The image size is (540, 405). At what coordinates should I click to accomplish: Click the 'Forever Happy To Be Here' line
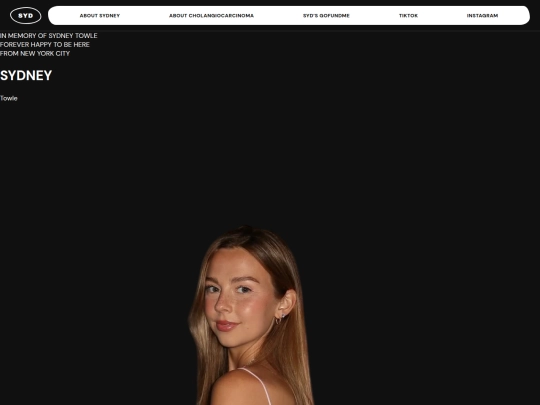click(45, 44)
